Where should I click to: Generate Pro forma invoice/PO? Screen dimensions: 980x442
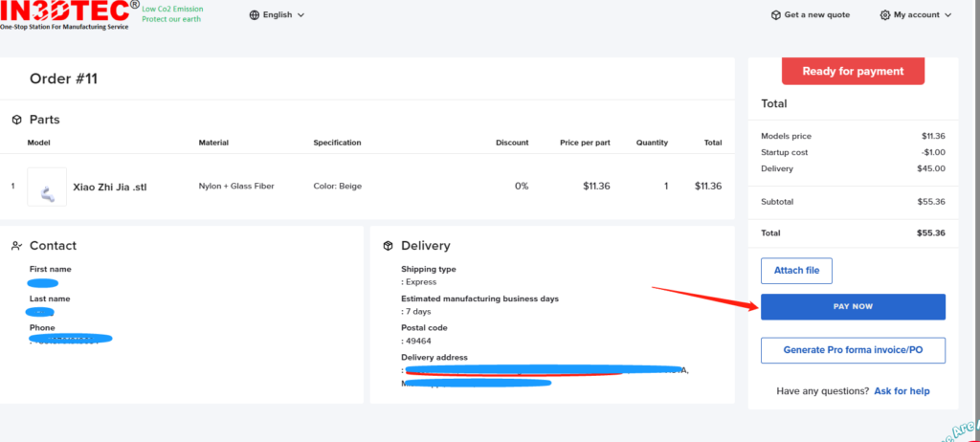(853, 350)
